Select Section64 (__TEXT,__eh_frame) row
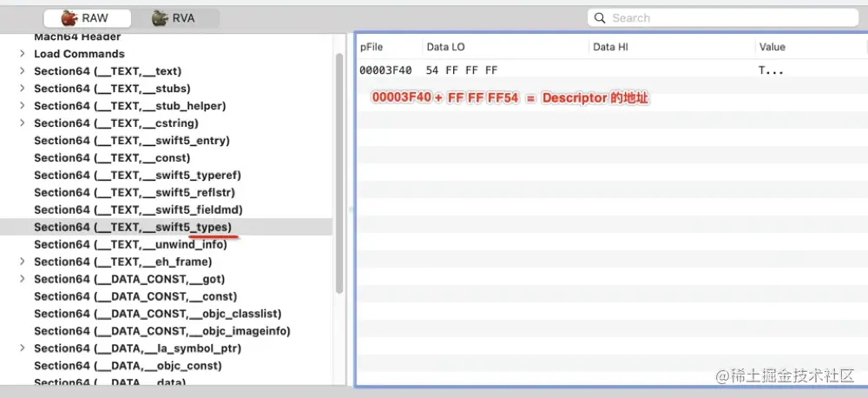 coord(166,262)
